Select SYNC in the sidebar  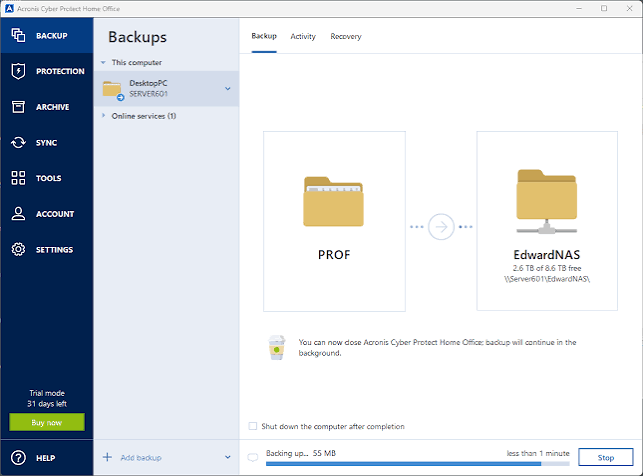click(x=47, y=142)
